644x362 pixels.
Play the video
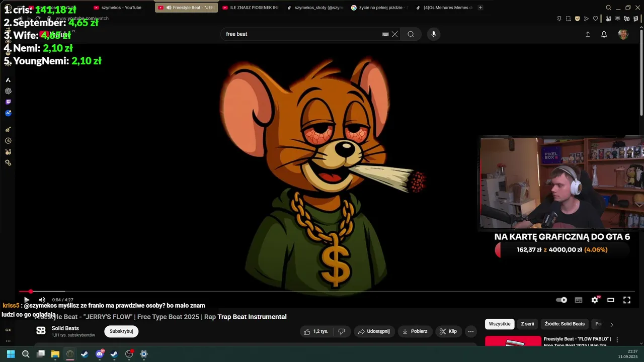coord(27,300)
